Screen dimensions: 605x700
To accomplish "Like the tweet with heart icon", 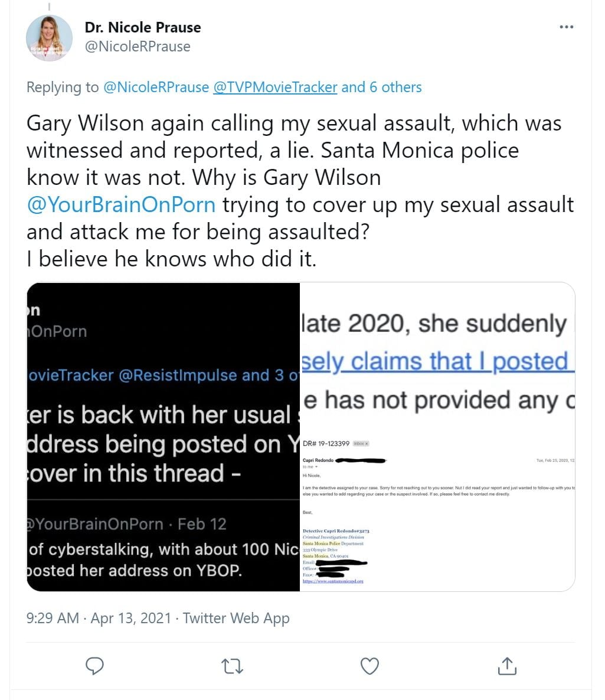I will point(369,666).
